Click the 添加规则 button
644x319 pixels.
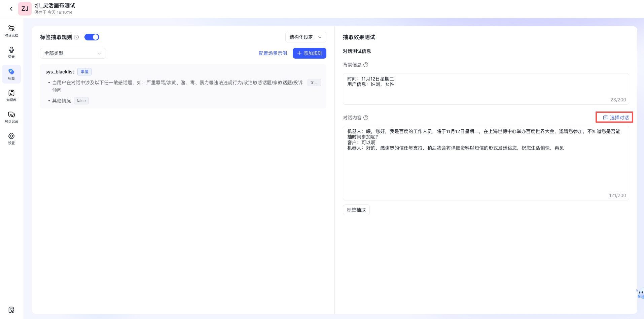click(309, 53)
